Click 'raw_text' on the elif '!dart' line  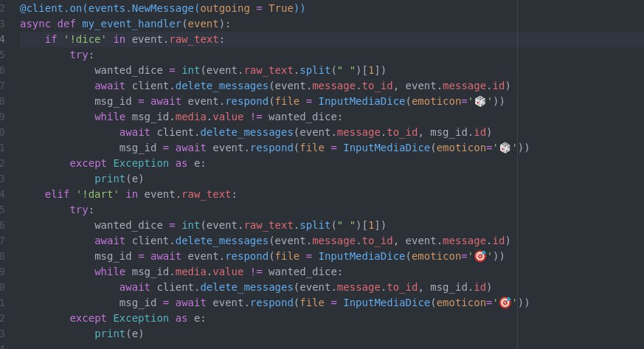[x=206, y=194]
